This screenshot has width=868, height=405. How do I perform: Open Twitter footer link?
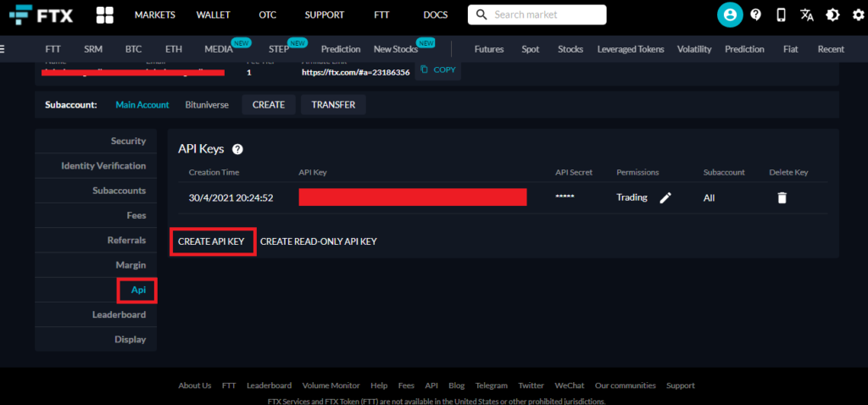click(531, 386)
